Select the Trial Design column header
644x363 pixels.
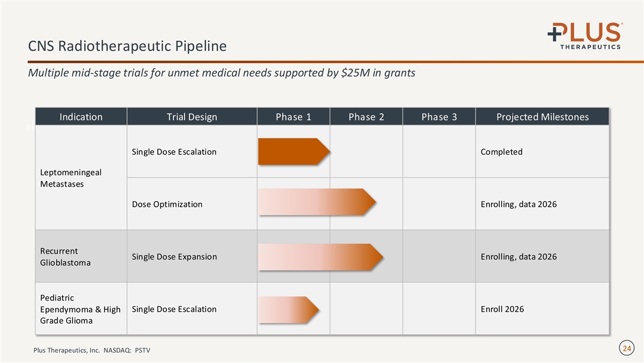(x=192, y=117)
